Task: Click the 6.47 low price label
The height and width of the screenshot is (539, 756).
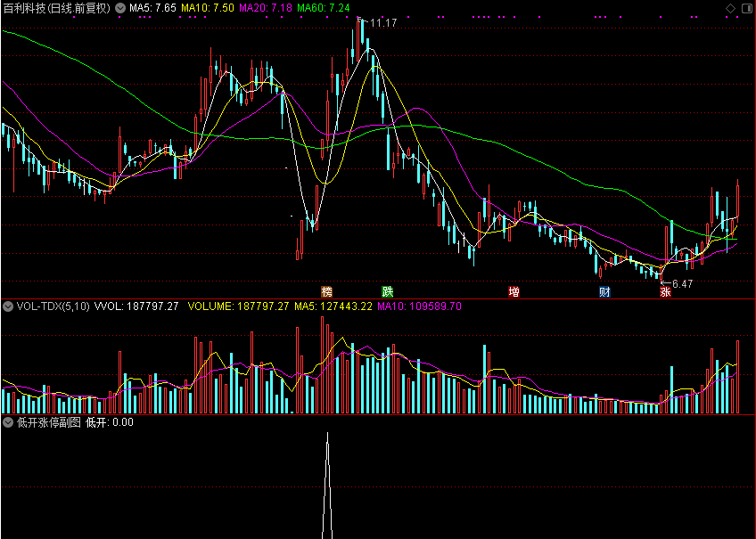Action: (682, 284)
